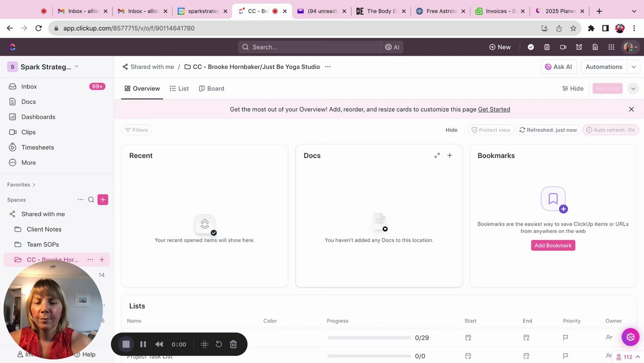This screenshot has height=363, width=644.
Task: Toggle Protect view
Action: click(x=491, y=130)
